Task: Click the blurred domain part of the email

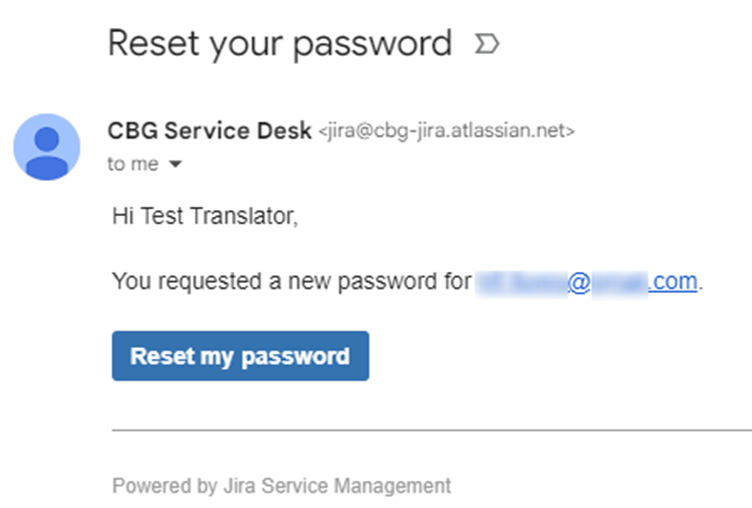Action: pos(620,283)
